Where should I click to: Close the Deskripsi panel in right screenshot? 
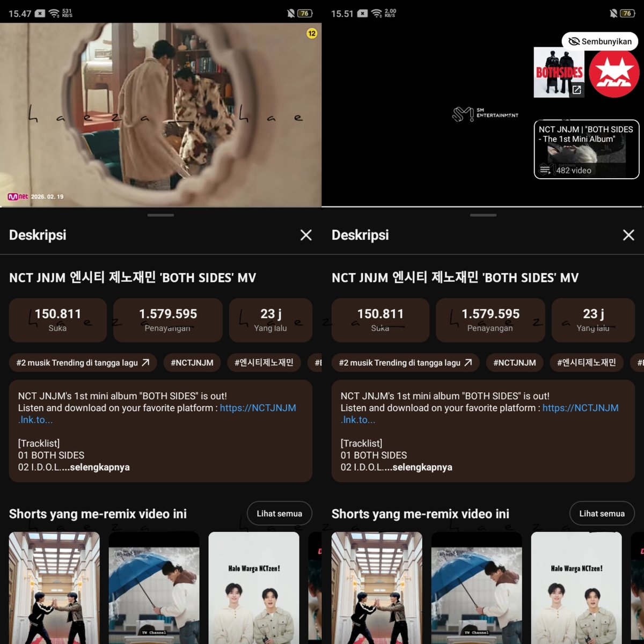pyautogui.click(x=628, y=235)
